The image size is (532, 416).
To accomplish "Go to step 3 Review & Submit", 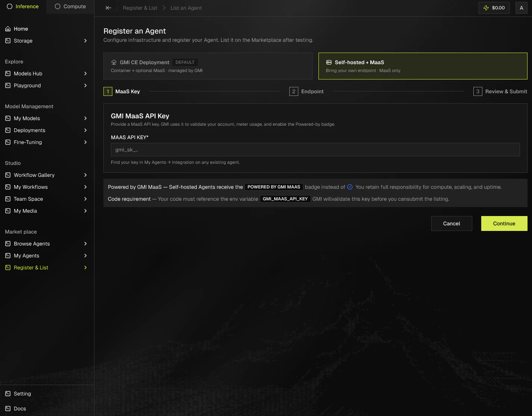I will pos(500,91).
